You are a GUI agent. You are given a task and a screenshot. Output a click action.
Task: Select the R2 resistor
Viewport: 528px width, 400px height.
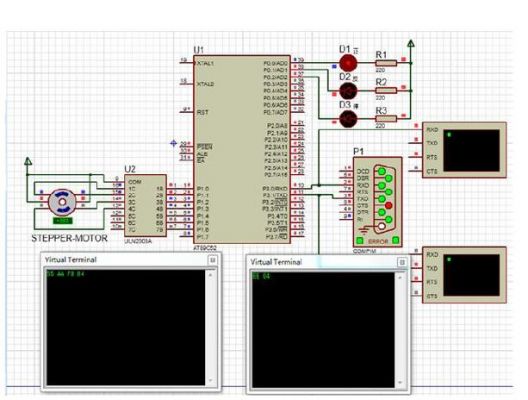point(386,90)
